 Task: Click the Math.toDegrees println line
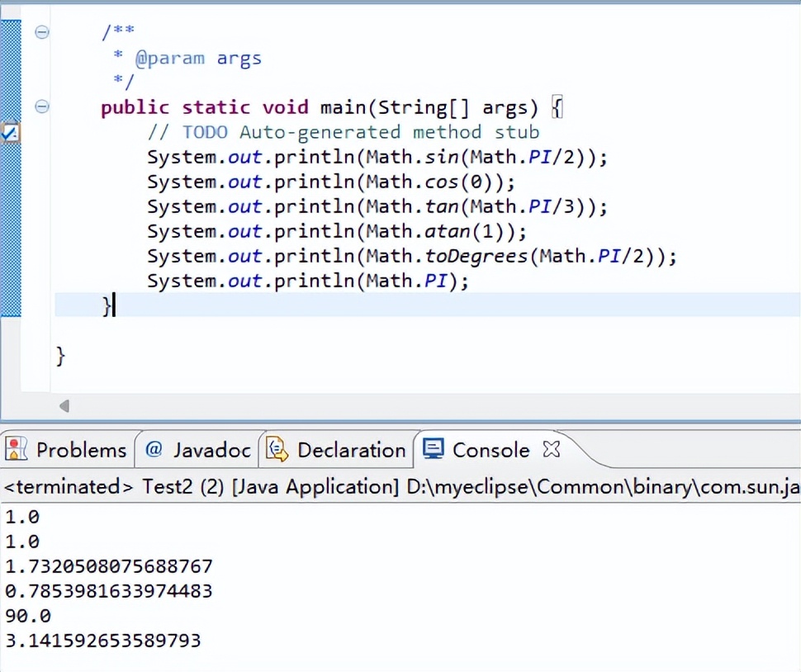412,257
